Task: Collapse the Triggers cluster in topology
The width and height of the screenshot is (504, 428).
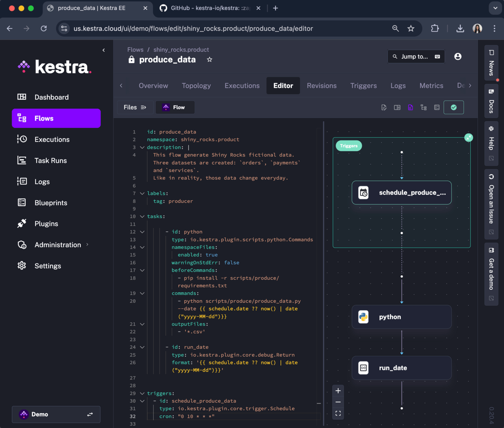Action: click(469, 138)
